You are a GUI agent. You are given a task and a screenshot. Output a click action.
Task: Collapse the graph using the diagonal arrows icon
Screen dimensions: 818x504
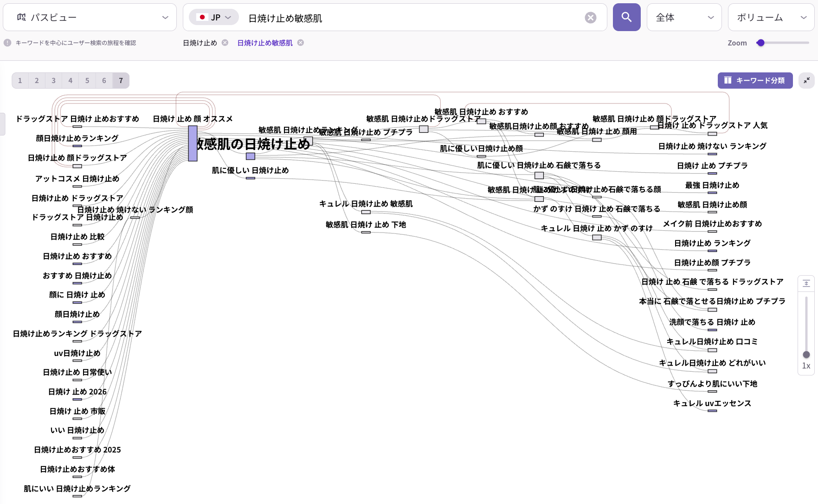pos(806,80)
